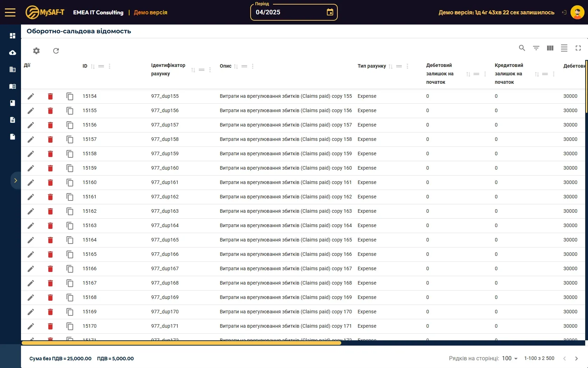Duplicate the row with ID 15160
Viewport: 588px width, 368px height.
click(70, 183)
